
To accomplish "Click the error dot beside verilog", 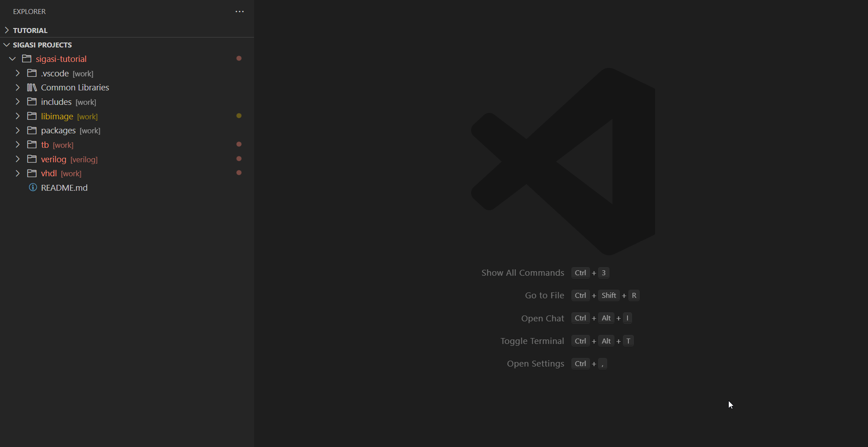I will [x=239, y=159].
